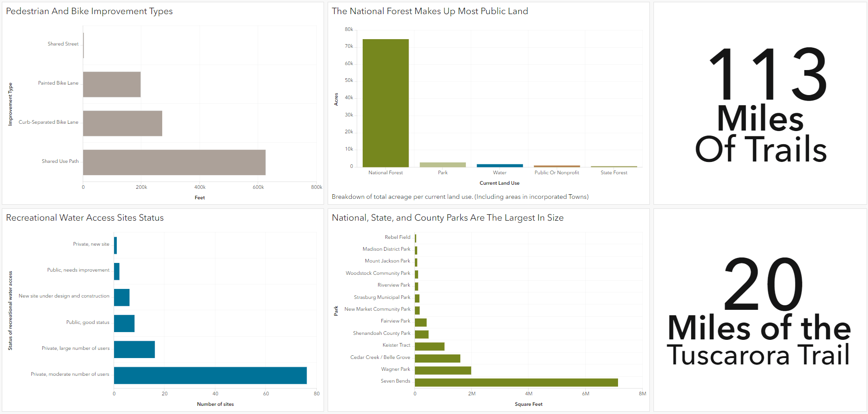Click the Seven Bends park bar
Screen dimensions: 868x414
[x=516, y=383]
